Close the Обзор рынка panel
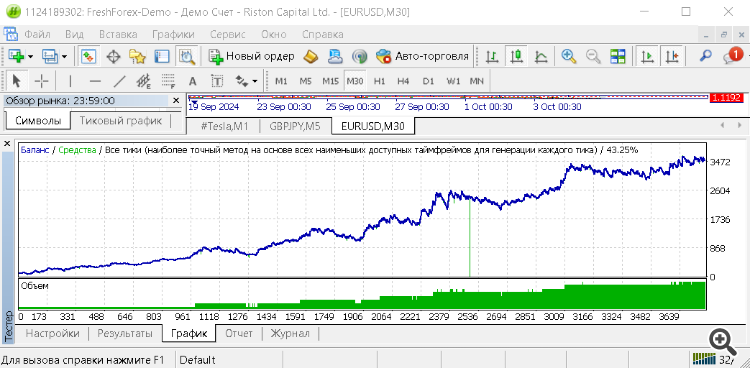 176,100
